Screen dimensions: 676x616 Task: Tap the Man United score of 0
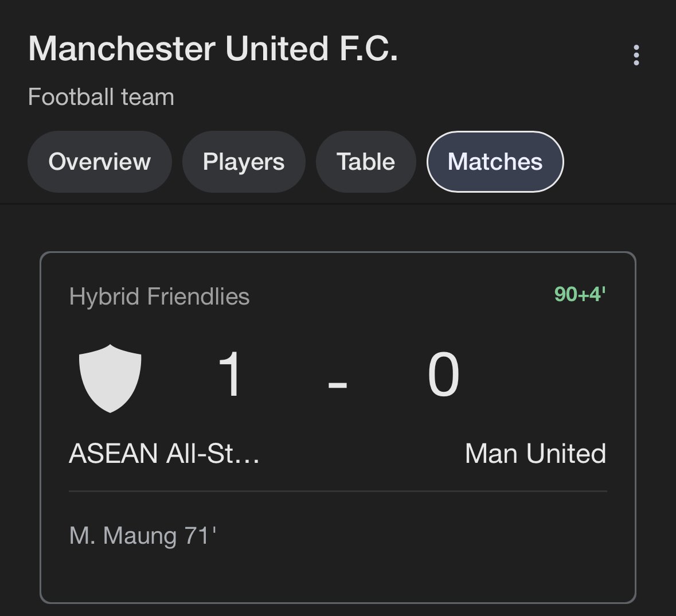click(443, 373)
